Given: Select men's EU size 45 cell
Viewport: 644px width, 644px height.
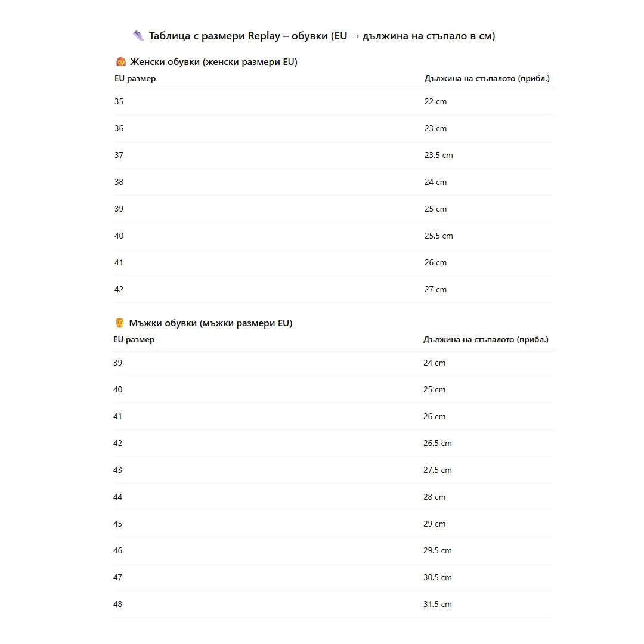Looking at the screenshot, I should tap(118, 524).
